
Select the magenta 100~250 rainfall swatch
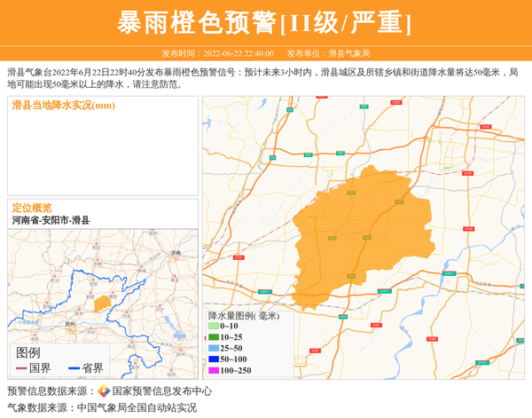[x=213, y=370]
